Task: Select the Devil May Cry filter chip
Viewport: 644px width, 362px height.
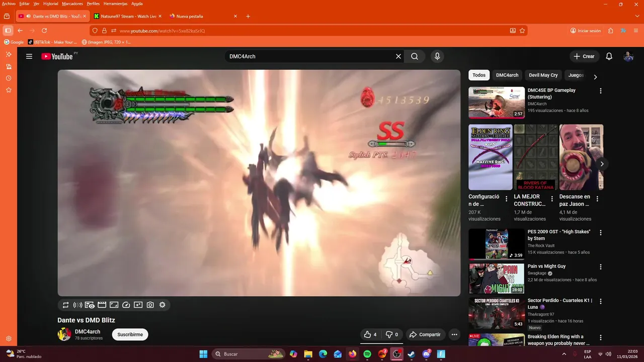Action: [x=543, y=75]
